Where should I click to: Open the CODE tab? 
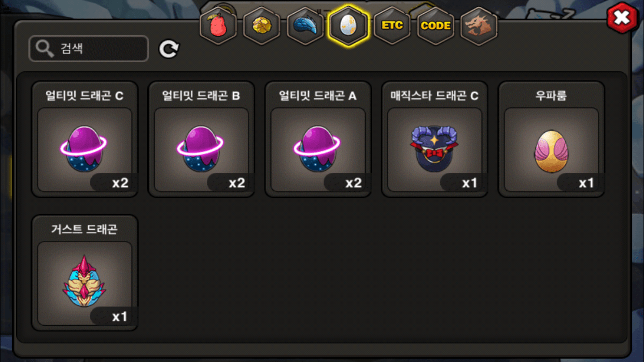[435, 26]
